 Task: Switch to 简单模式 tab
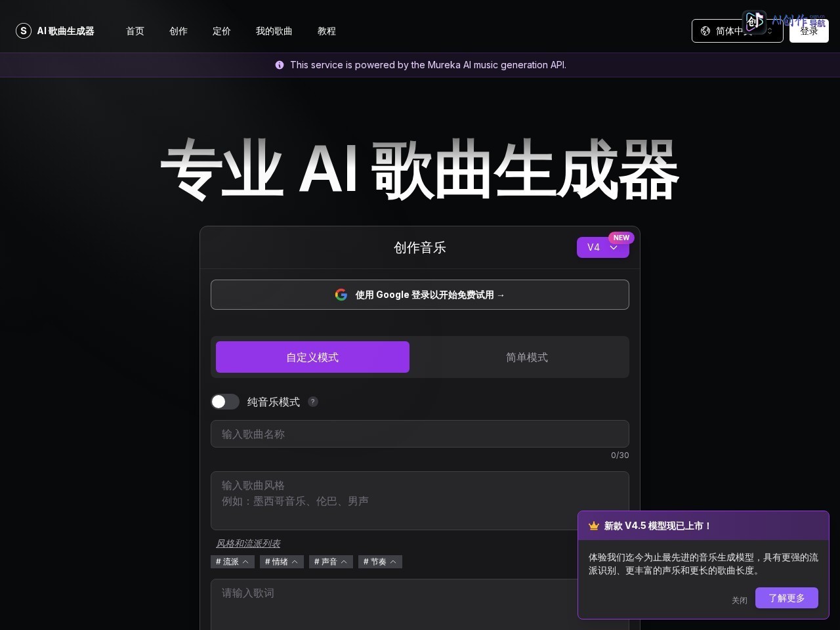tap(527, 357)
